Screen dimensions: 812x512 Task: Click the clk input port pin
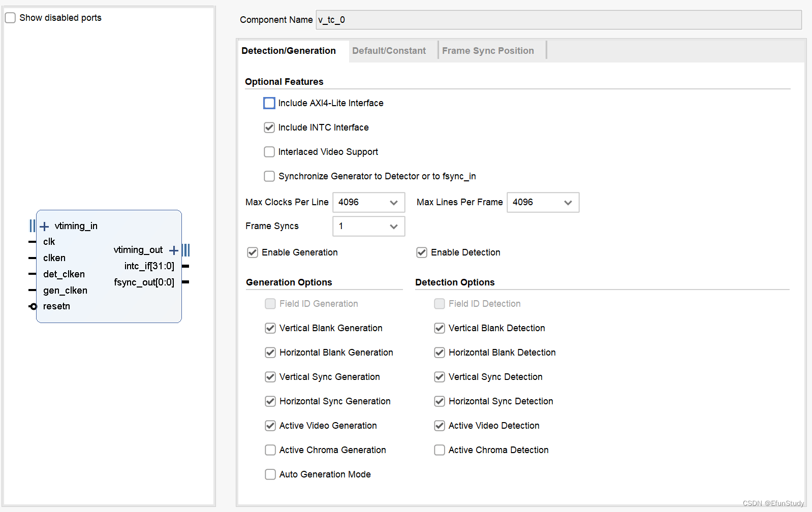[x=32, y=242]
